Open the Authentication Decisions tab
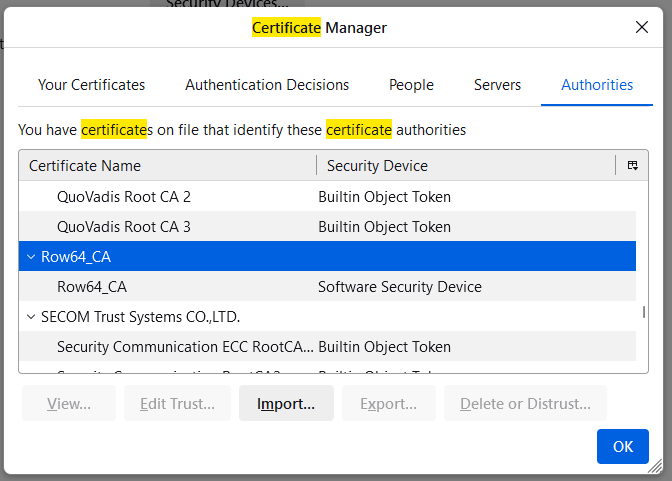The width and height of the screenshot is (672, 481). (267, 85)
